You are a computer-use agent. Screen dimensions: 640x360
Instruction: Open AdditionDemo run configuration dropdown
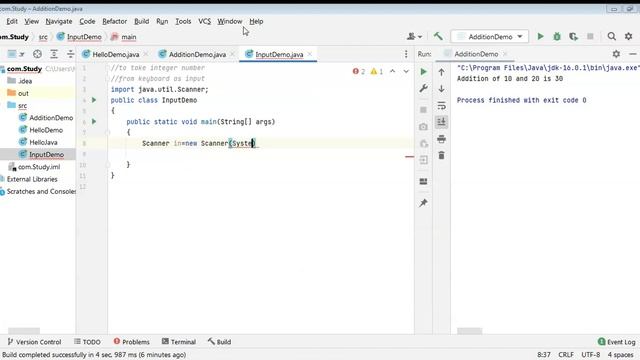(x=490, y=37)
